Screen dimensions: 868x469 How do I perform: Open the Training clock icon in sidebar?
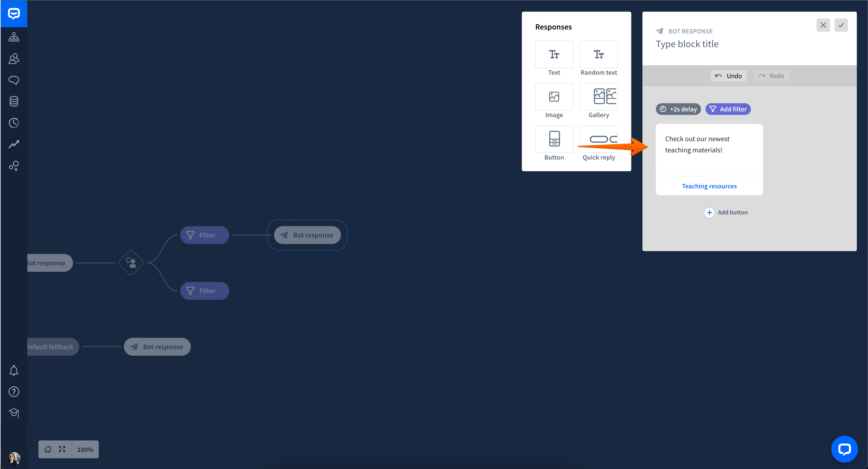tap(14, 123)
